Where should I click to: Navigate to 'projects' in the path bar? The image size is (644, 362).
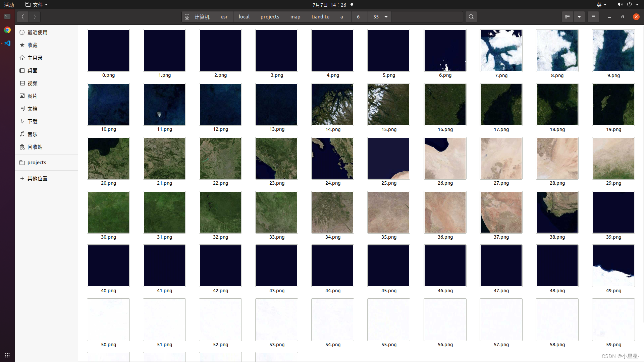pos(270,17)
